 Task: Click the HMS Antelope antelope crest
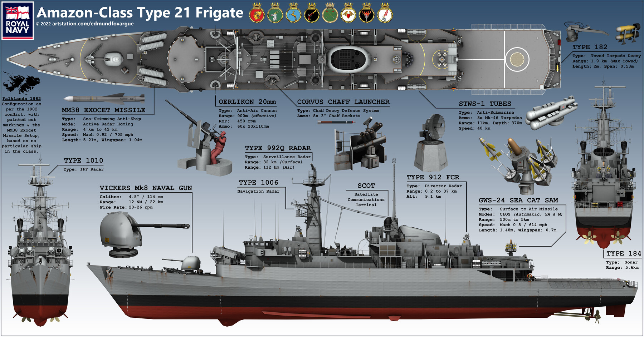click(x=275, y=14)
